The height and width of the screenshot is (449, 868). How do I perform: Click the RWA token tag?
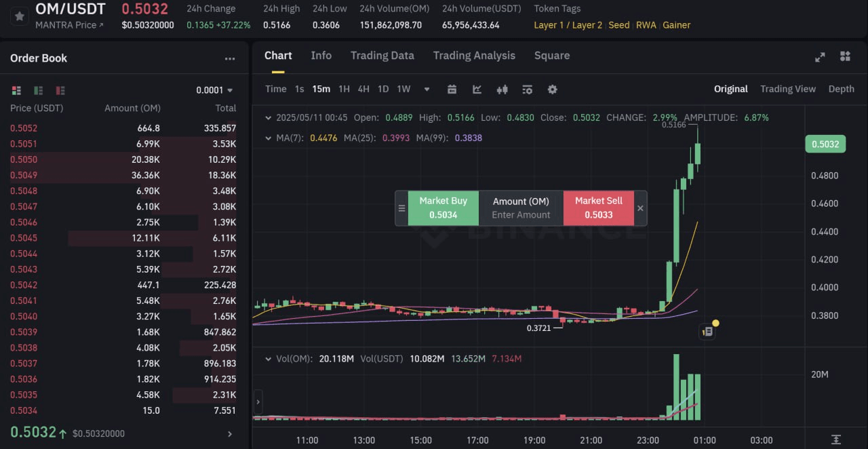[x=646, y=25]
